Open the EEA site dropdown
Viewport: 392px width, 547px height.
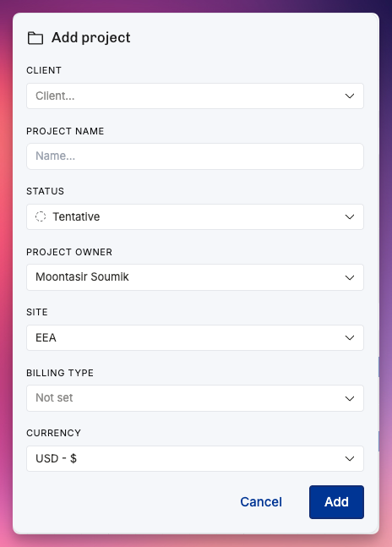tap(195, 337)
